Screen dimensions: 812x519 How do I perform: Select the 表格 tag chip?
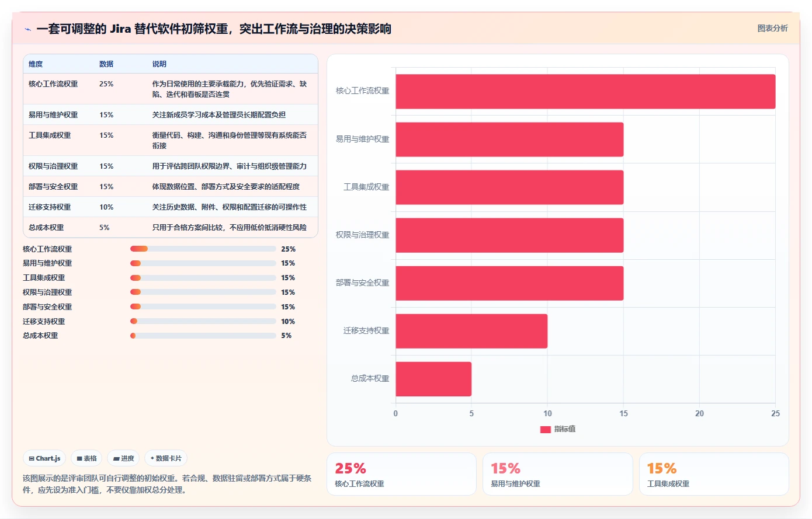click(86, 458)
